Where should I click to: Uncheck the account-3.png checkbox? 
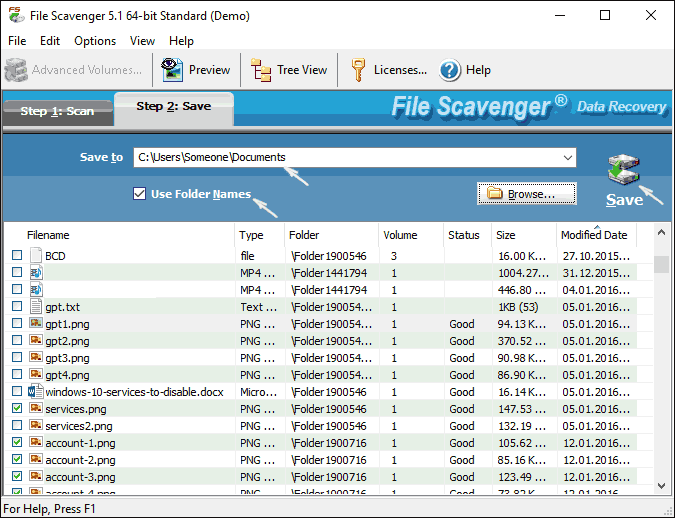17,476
